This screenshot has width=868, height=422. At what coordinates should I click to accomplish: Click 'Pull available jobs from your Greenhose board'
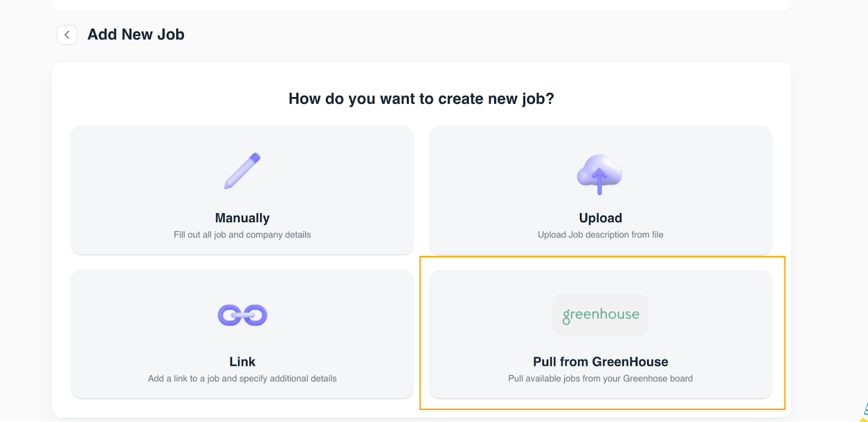click(601, 379)
